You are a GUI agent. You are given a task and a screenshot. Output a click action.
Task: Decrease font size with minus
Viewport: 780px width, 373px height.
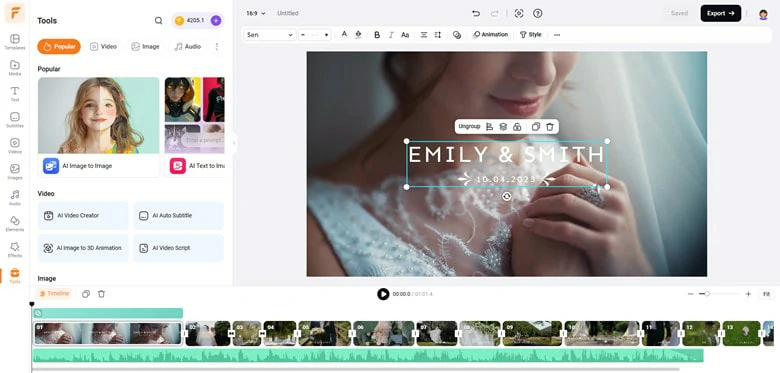point(302,35)
